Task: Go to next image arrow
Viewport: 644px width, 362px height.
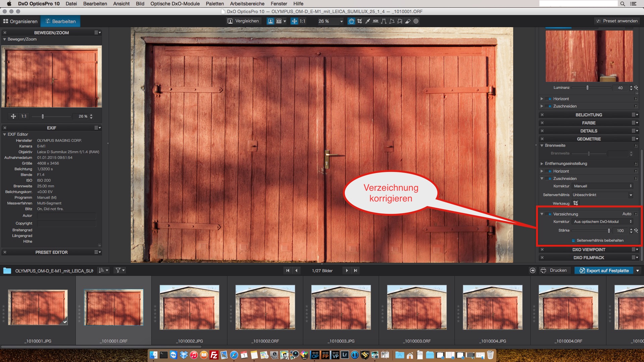Action: tap(347, 270)
